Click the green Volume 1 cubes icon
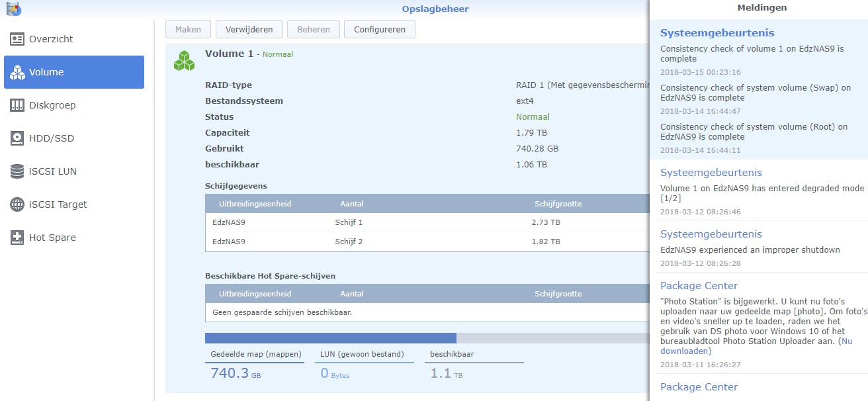The height and width of the screenshot is (401, 868). click(184, 60)
